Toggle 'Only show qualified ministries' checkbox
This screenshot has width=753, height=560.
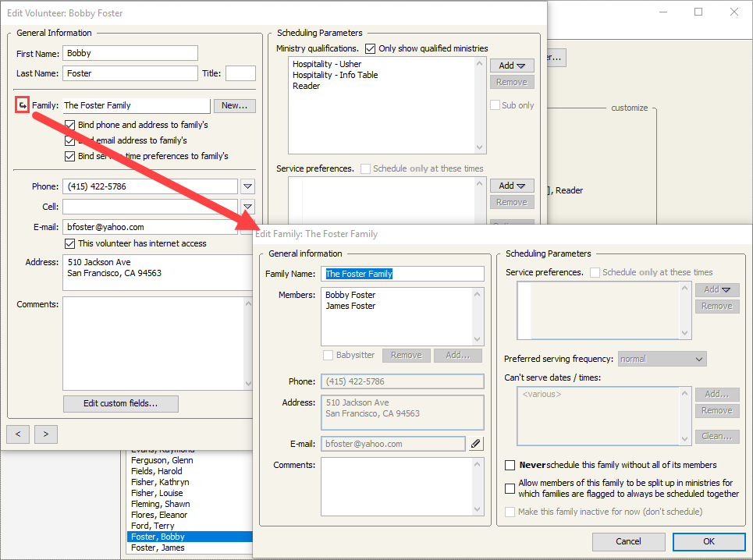click(371, 48)
